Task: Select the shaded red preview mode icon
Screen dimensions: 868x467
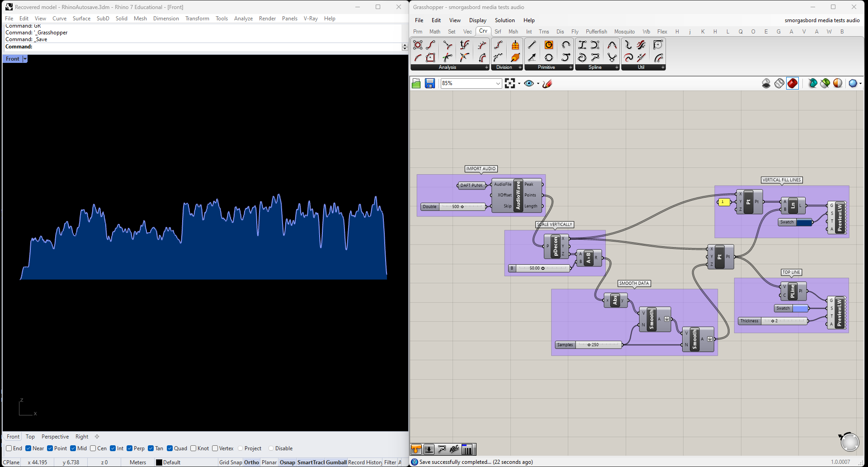Action: 792,83
